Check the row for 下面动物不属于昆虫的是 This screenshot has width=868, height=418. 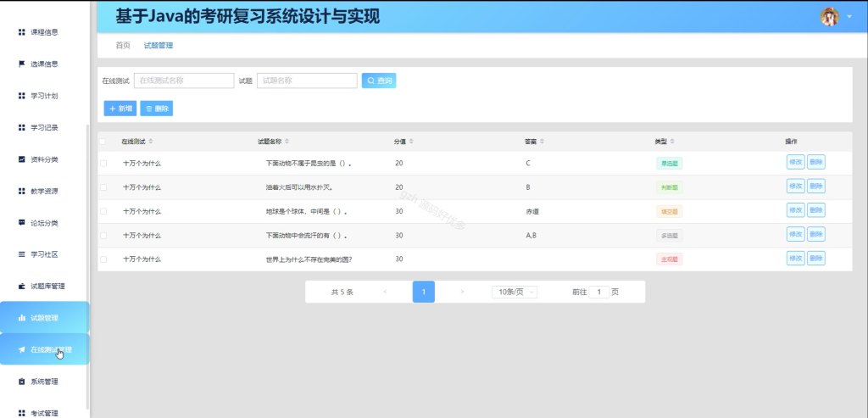click(103, 164)
